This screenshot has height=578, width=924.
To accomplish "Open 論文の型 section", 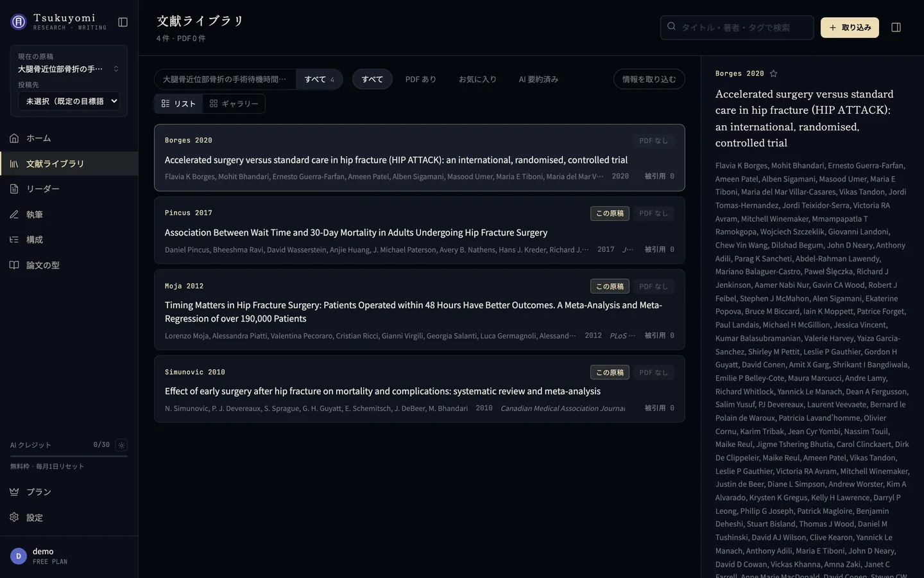I will [69, 265].
